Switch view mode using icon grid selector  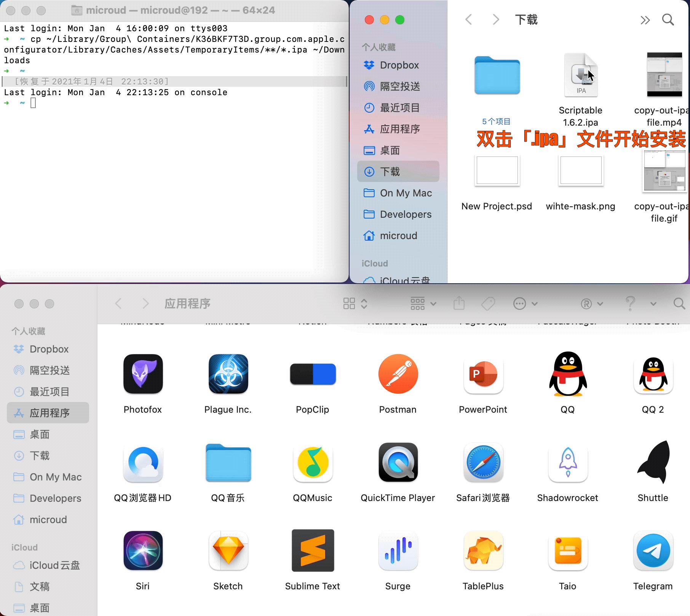(x=355, y=303)
